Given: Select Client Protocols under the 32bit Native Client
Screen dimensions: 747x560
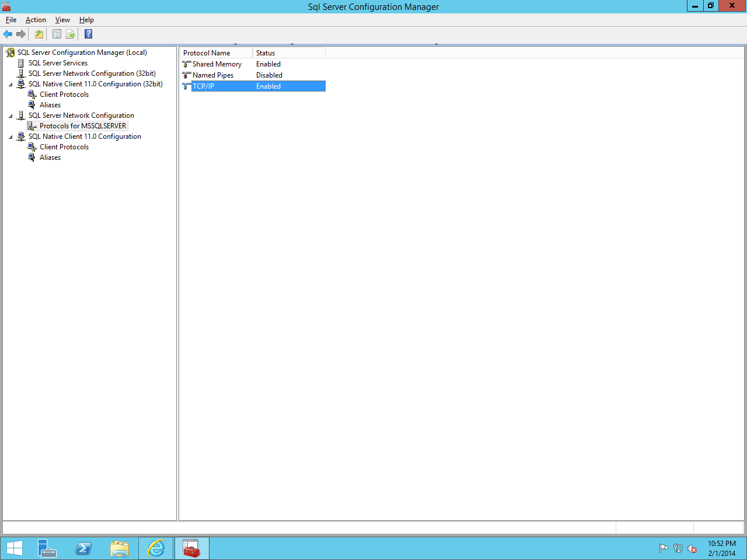Looking at the screenshot, I should pos(64,94).
